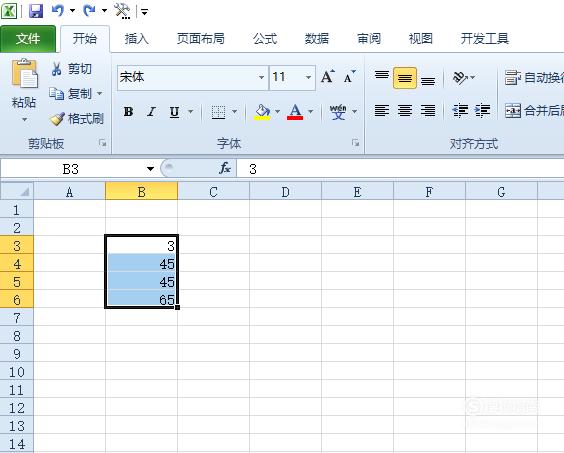The image size is (564, 453).
Task: Toggle align text left
Action: [382, 110]
